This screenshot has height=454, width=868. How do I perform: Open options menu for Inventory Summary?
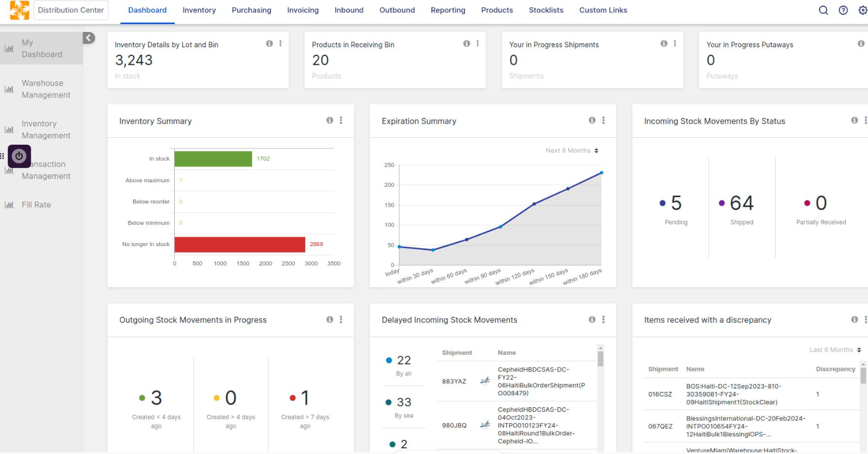click(341, 120)
